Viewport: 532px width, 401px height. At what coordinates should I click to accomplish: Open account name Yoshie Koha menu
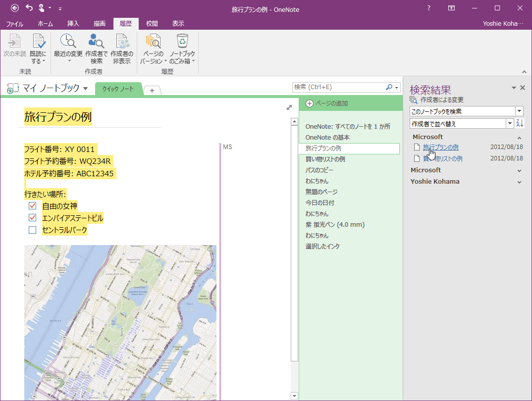click(503, 24)
